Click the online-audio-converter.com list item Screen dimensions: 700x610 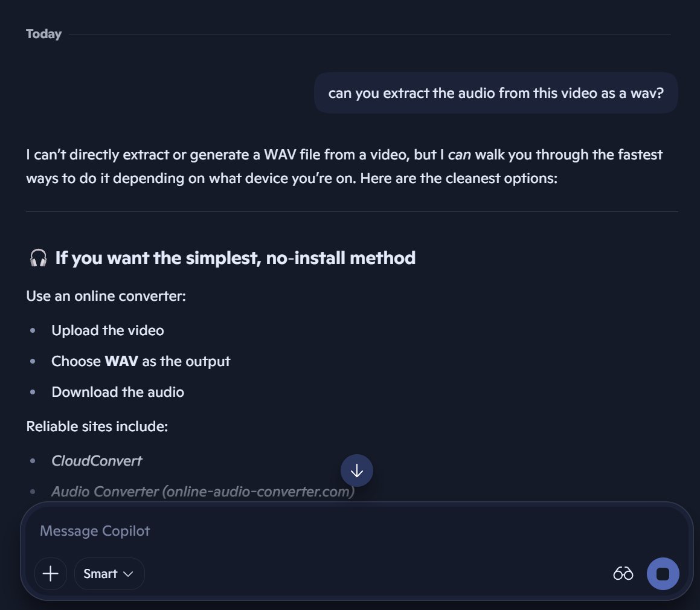pyautogui.click(x=203, y=492)
